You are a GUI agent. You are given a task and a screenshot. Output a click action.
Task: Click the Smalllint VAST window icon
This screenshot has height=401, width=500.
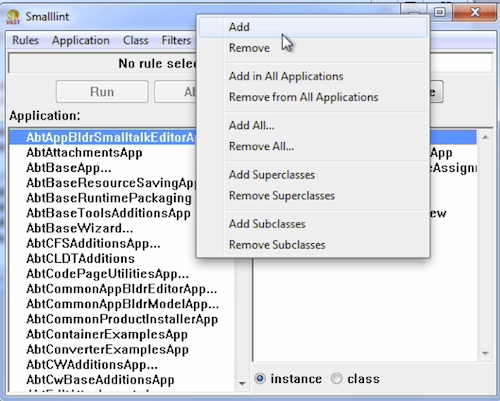pyautogui.click(x=13, y=17)
